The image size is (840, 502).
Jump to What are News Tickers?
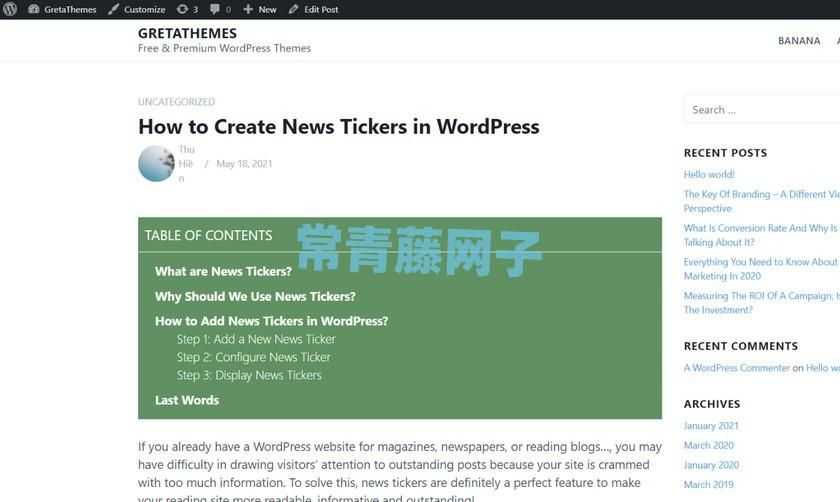pos(223,272)
